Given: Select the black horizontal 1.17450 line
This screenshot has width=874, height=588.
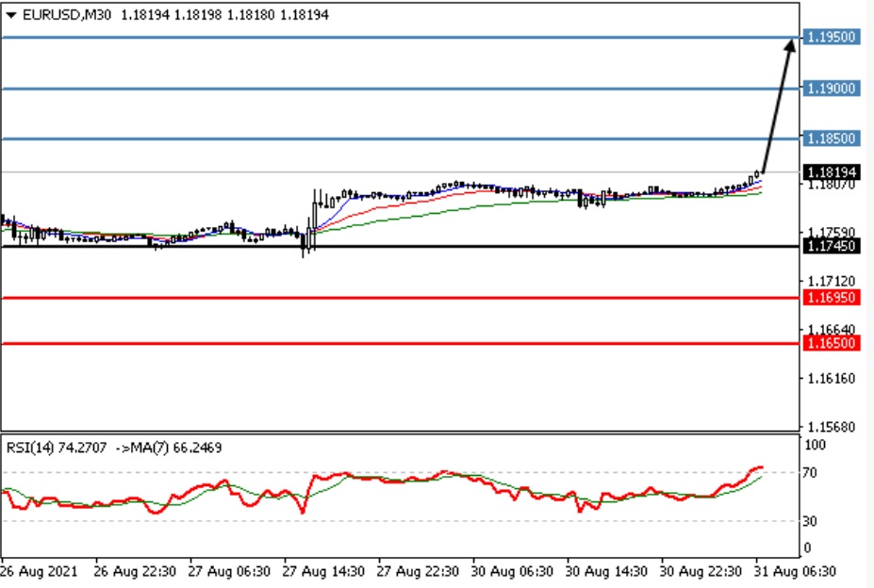Looking at the screenshot, I should [x=402, y=246].
